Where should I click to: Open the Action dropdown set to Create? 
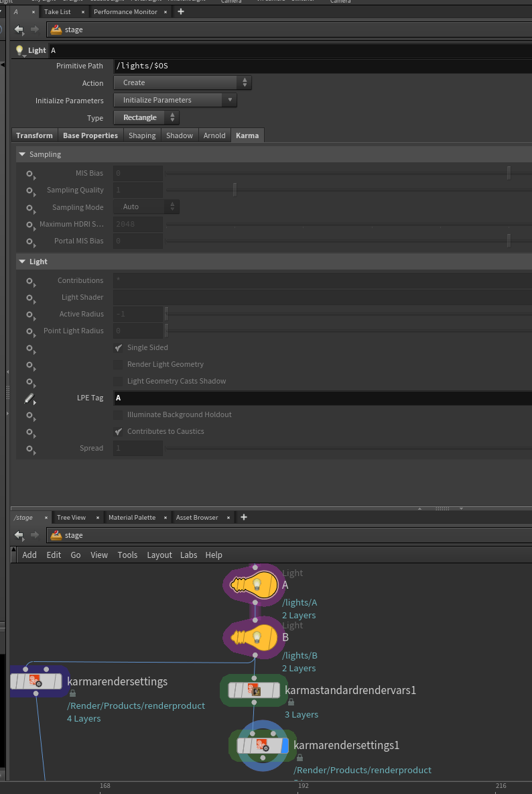click(x=182, y=82)
